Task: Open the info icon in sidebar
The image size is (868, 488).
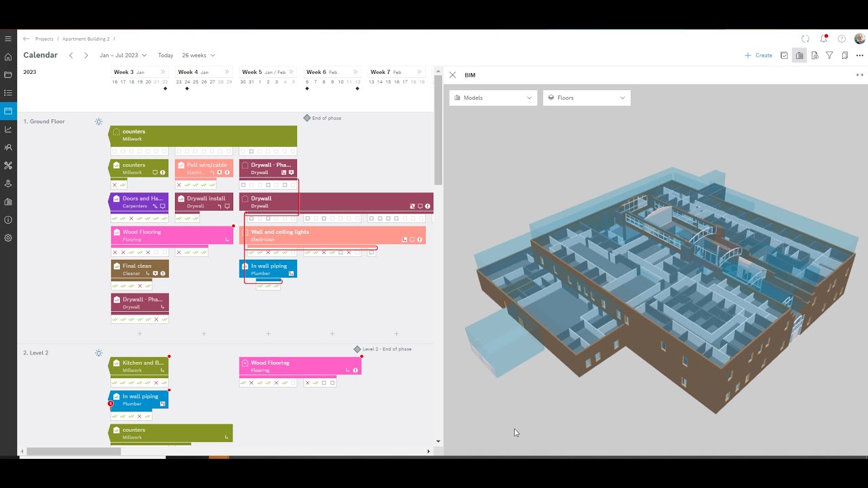Action: pos(8,220)
